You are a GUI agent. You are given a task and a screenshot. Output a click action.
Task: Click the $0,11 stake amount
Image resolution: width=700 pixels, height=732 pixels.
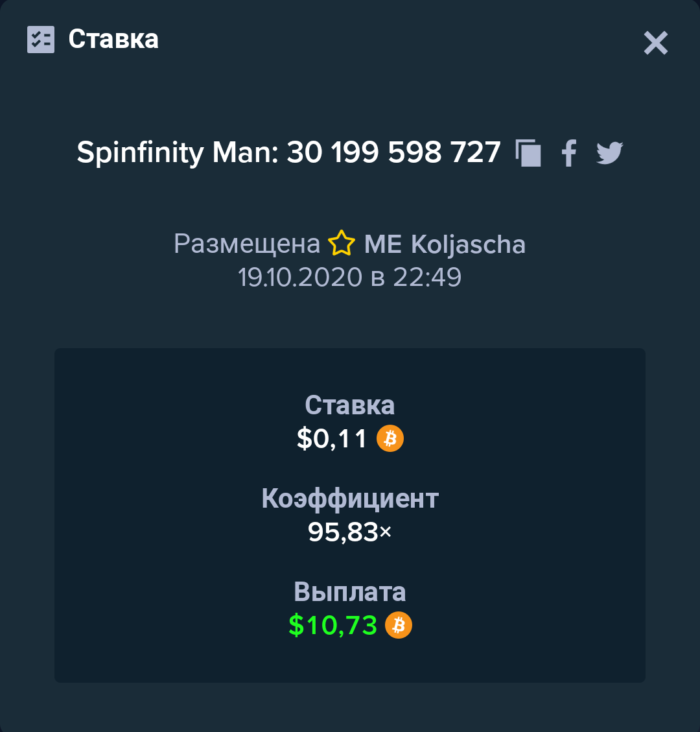coord(332,439)
